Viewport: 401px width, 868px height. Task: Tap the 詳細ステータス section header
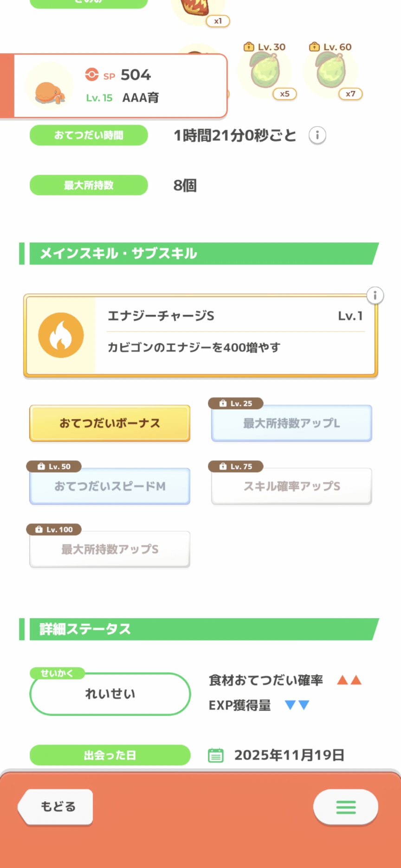point(200,629)
